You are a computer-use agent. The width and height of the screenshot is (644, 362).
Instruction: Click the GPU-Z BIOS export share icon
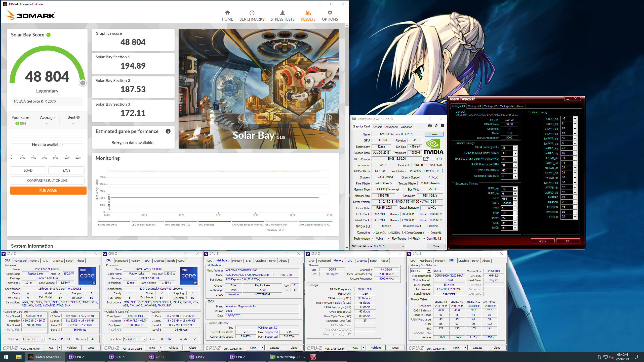tap(426, 159)
